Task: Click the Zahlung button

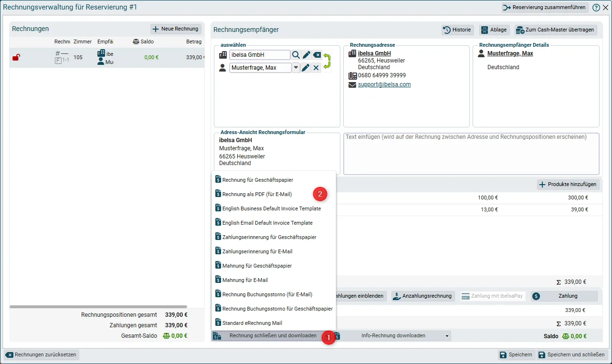Action: pyautogui.click(x=564, y=296)
